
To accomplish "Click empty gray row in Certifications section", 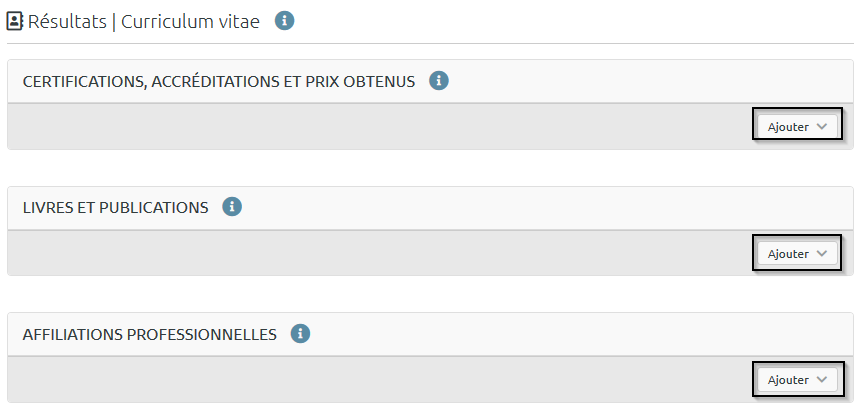I will click(380, 127).
